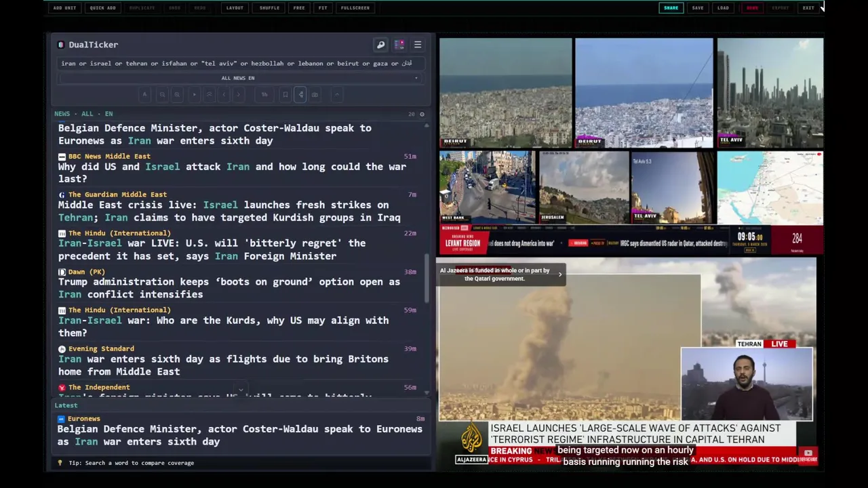
Task: Select the second Beirut webcam thumbnail
Action: pyautogui.click(x=644, y=93)
